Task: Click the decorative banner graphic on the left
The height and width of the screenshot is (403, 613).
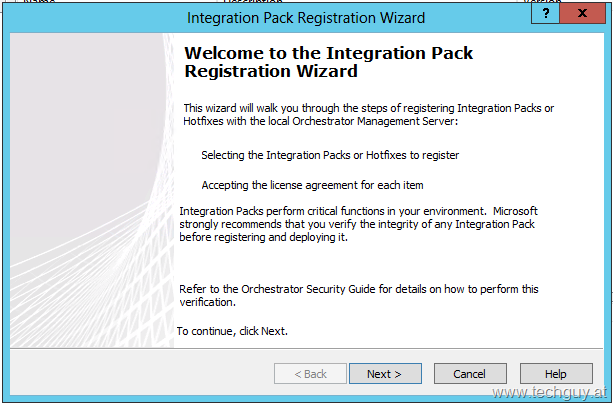Action: (x=90, y=190)
